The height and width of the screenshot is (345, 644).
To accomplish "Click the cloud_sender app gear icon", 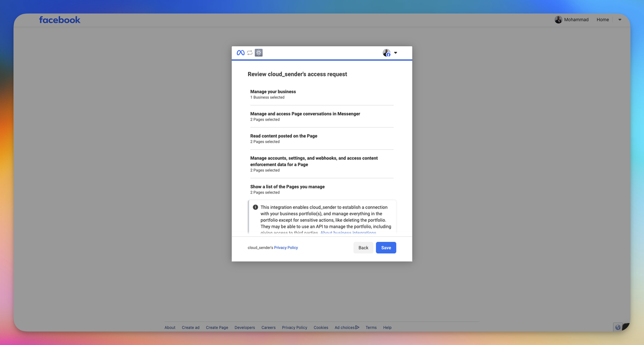I will 259,53.
